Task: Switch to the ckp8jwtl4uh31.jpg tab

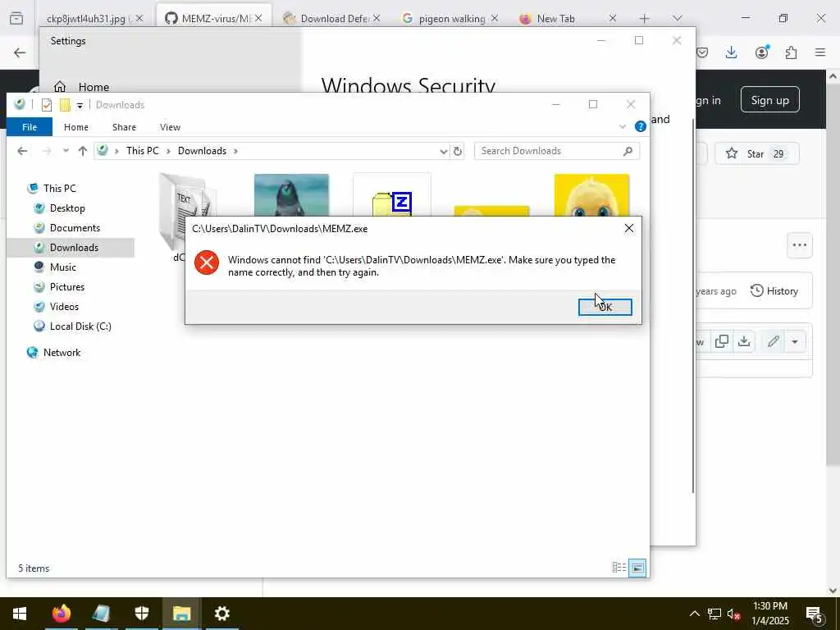Action: pyautogui.click(x=89, y=19)
